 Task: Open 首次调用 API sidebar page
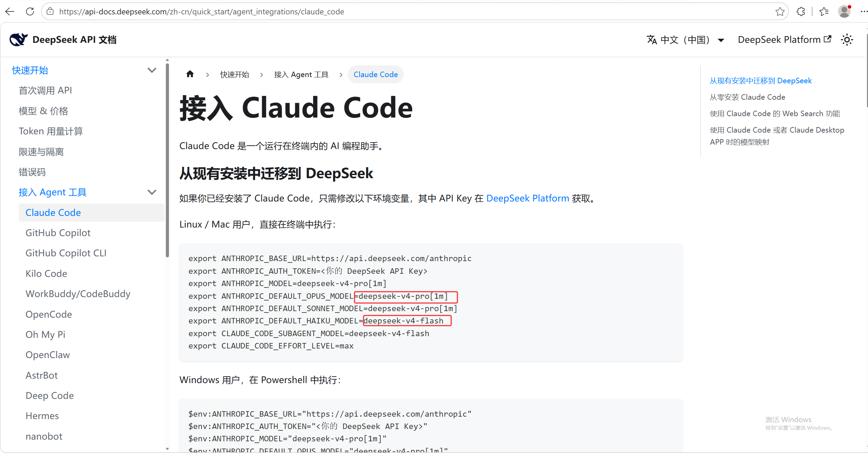click(45, 90)
